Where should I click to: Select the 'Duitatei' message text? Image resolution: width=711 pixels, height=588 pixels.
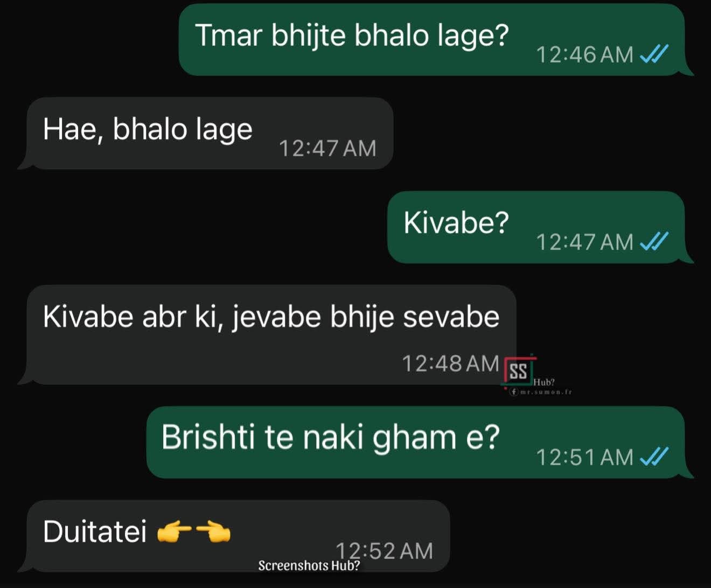pos(95,531)
